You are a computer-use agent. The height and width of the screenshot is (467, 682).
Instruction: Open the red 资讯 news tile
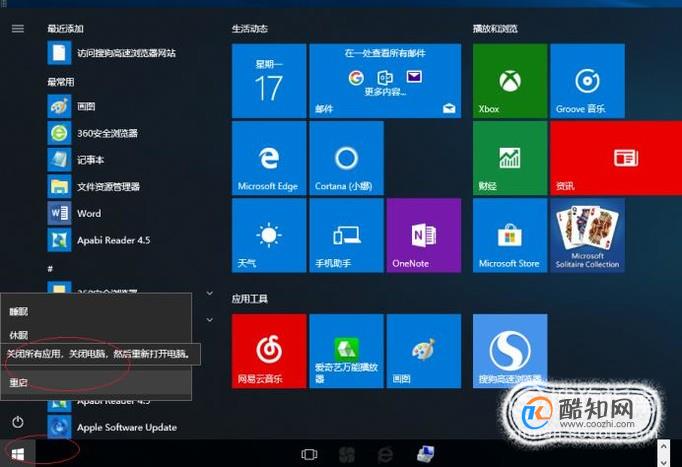tap(616, 158)
